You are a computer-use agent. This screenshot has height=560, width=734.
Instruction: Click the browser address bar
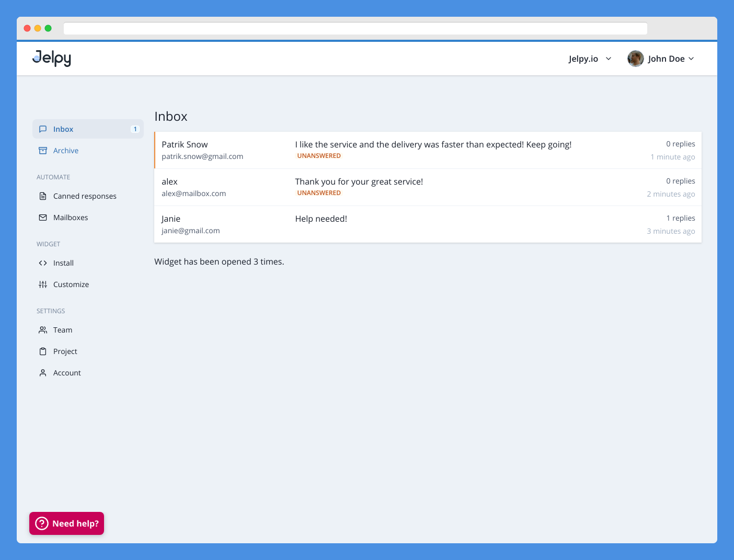tap(355, 28)
